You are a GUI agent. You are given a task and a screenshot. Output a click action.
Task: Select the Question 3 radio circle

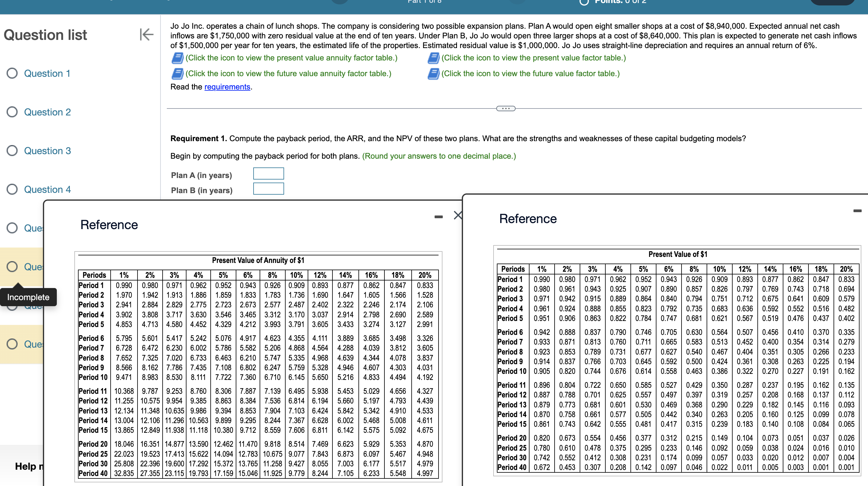12,151
